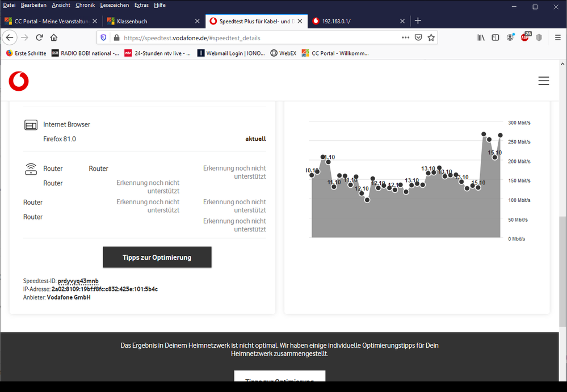
Task: Open the Firefox account icon
Action: tap(510, 37)
